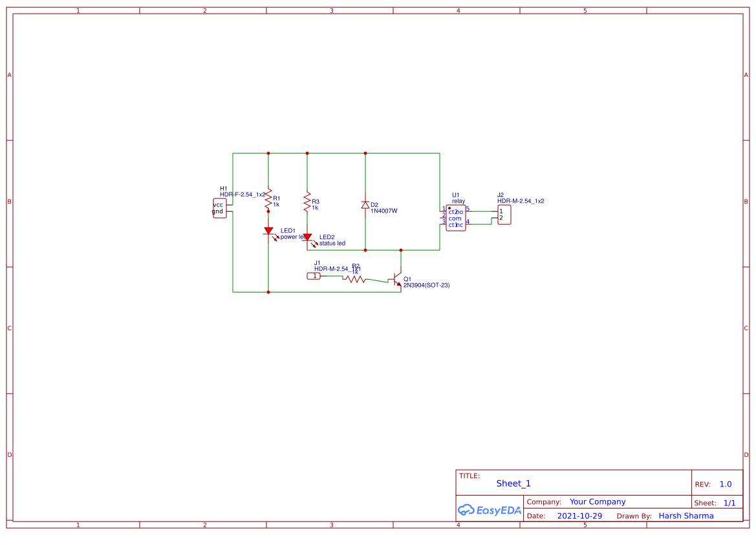Select the Q1 2N3904 transistor symbol
Viewport: 756px width, 535px height.
click(x=396, y=280)
